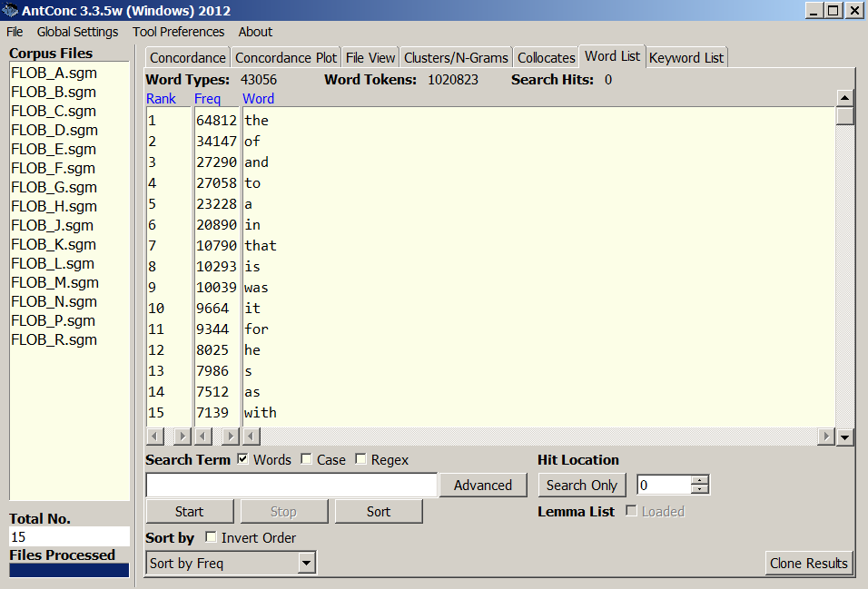Open the Global Settings menu
Screen dimensions: 868x589
coord(77,32)
